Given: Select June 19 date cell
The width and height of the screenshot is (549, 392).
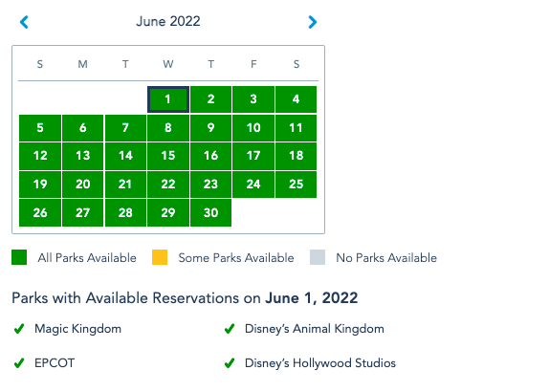Looking at the screenshot, I should pos(40,185).
